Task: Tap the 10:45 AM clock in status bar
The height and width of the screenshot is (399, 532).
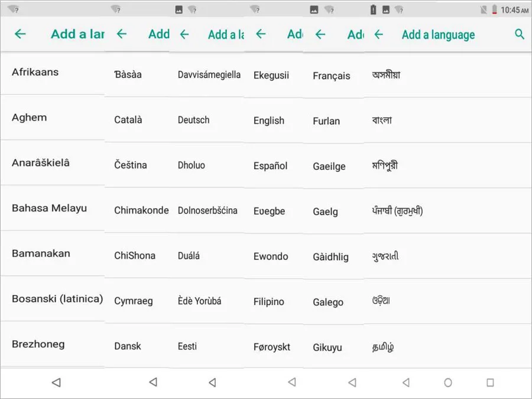Action: click(x=514, y=10)
